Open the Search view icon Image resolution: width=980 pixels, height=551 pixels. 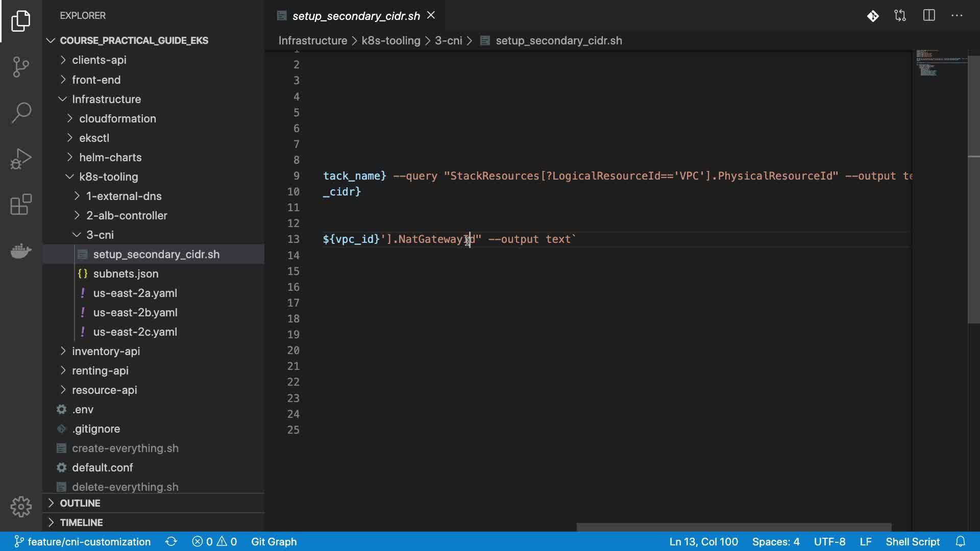click(x=21, y=112)
